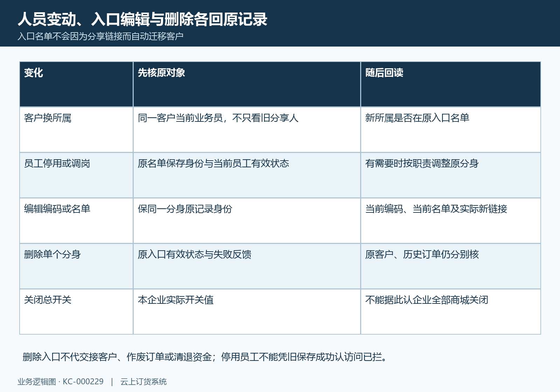Click the cell 有需要时按职责调整原分身
Viewport: 560px width, 392px height.
coord(451,175)
